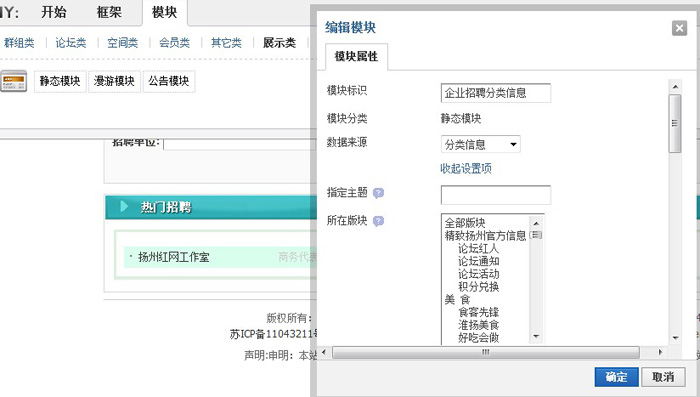Click the horizontal scrollbar right arrow

click(x=660, y=352)
